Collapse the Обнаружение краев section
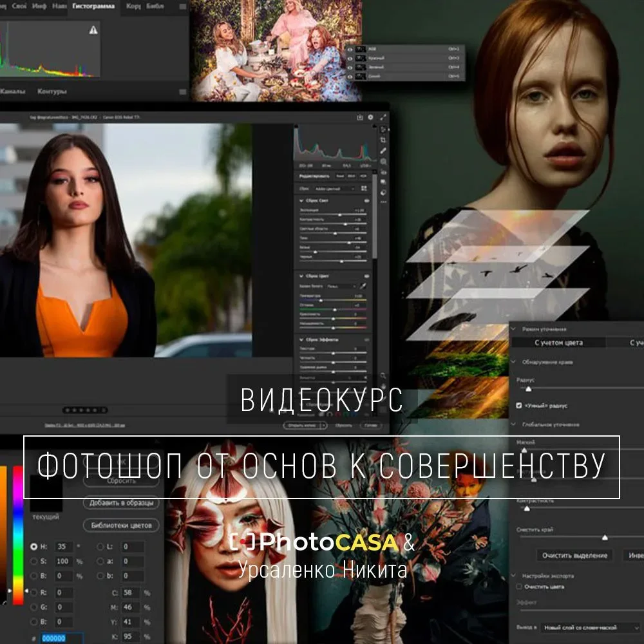644x644 pixels. coord(513,362)
